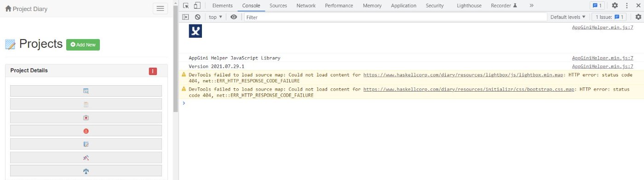Click the tools icon button

click(x=86, y=157)
